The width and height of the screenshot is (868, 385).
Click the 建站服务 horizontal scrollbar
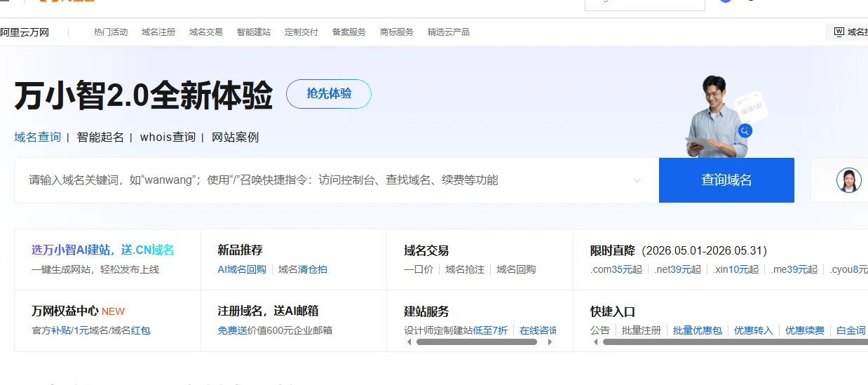point(477,342)
